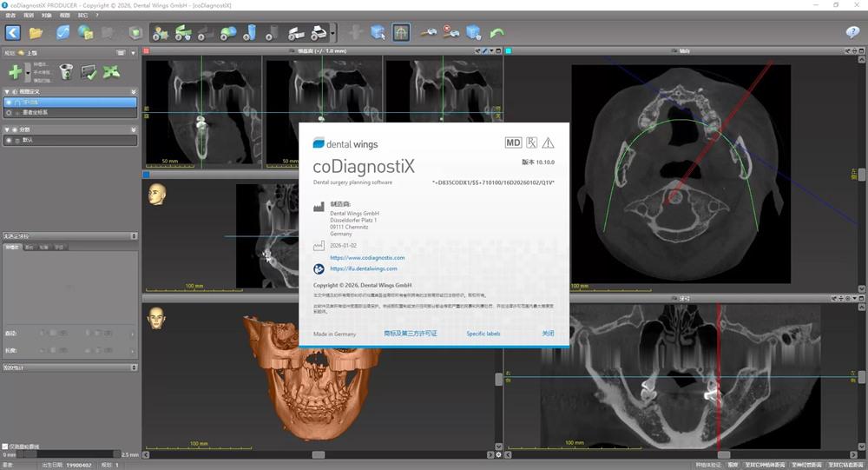This screenshot has height=470, width=868.
Task: Open the combo box below implant panel
Action: click(x=70, y=367)
